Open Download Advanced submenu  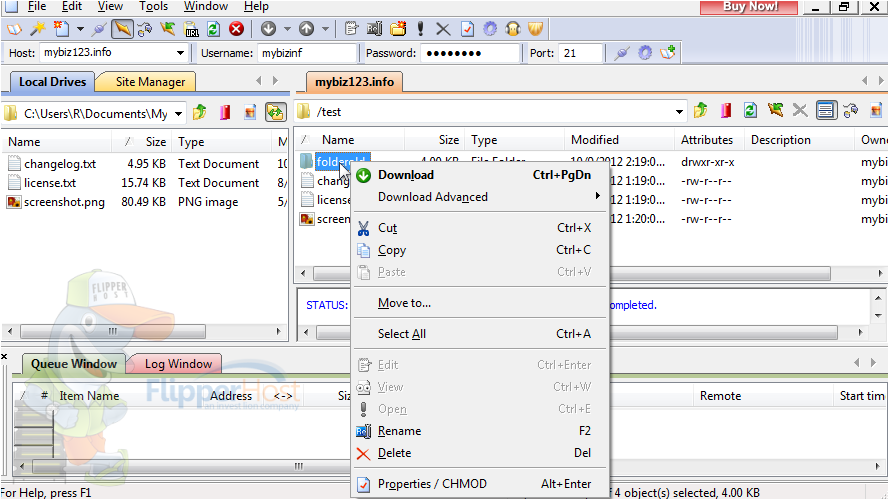coord(480,197)
